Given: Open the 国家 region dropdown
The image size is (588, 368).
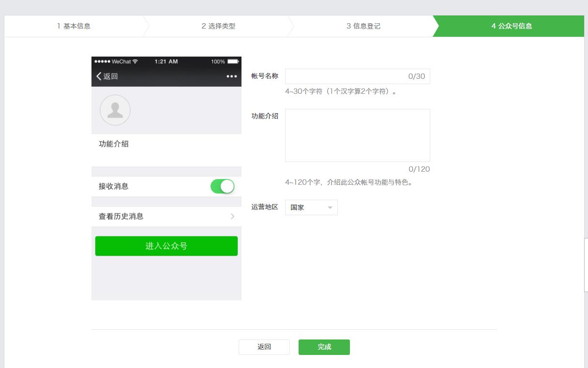Looking at the screenshot, I should tap(311, 207).
